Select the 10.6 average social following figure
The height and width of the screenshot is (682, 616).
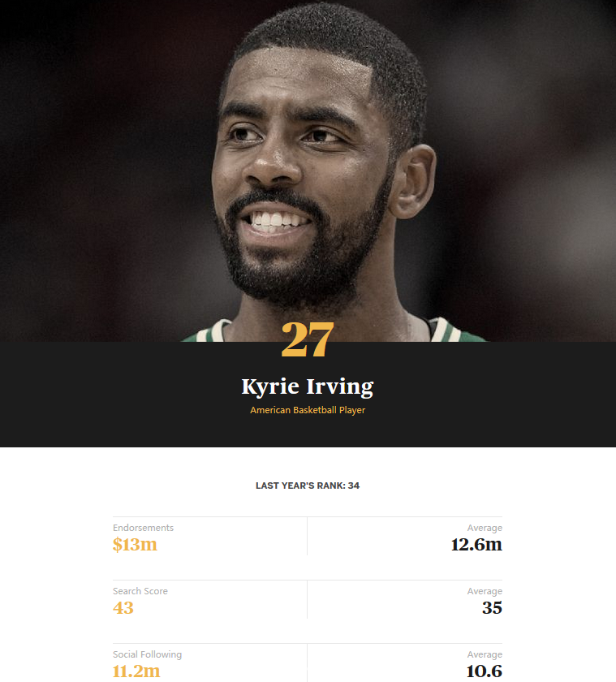(x=485, y=671)
